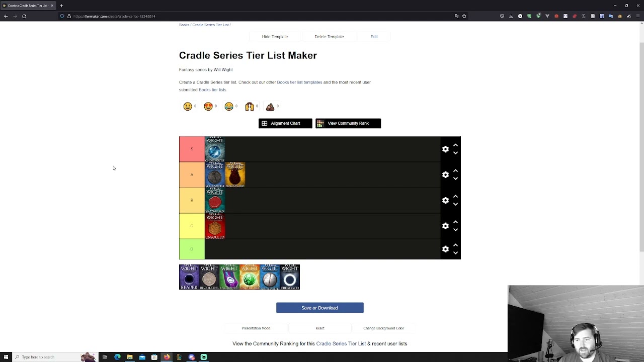Viewport: 644px width, 362px height.
Task: Open settings gear for S tier row
Action: (445, 149)
